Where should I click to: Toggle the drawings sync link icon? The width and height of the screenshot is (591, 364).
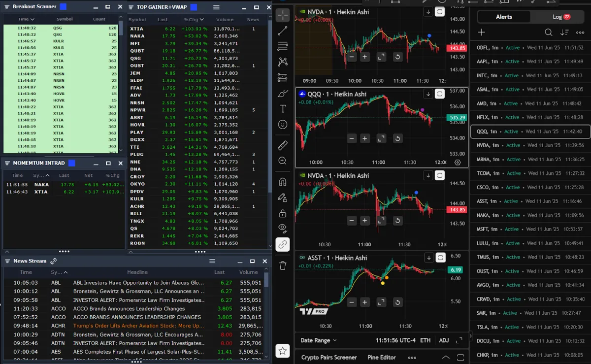click(x=283, y=244)
